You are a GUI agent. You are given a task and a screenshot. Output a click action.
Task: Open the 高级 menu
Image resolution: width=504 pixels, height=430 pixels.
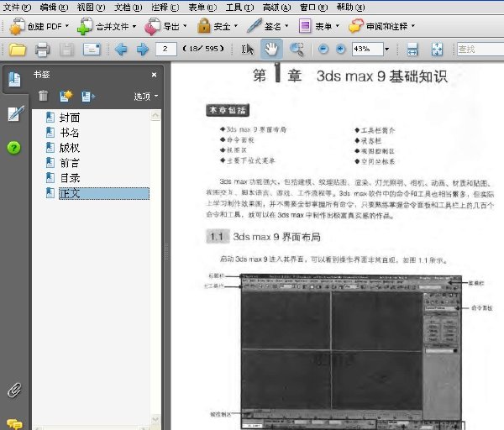276,7
